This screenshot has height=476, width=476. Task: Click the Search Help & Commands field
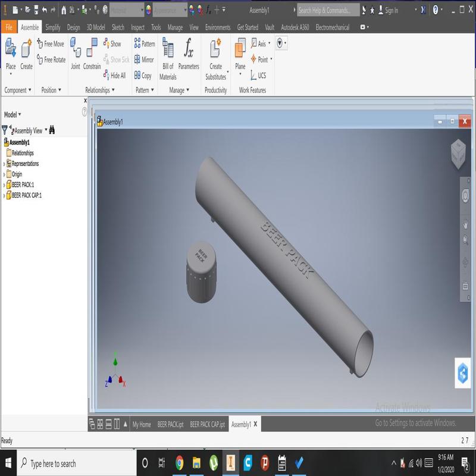click(x=328, y=11)
